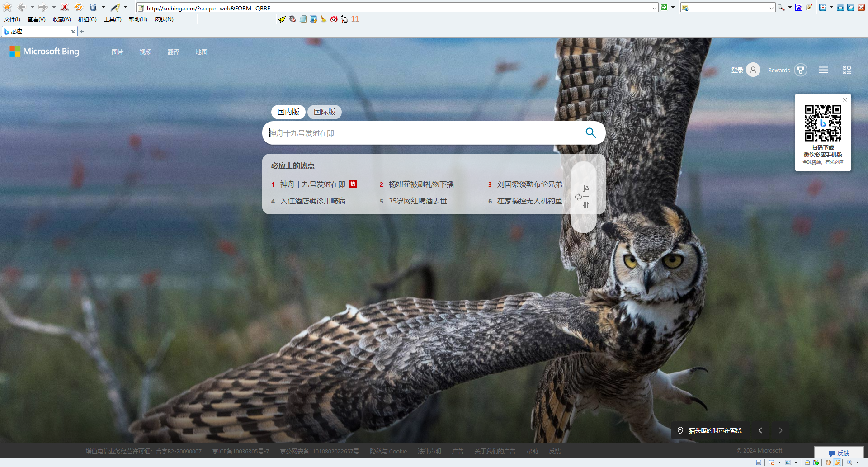Click the Weibo red eye icon
868x467 pixels.
click(x=334, y=19)
